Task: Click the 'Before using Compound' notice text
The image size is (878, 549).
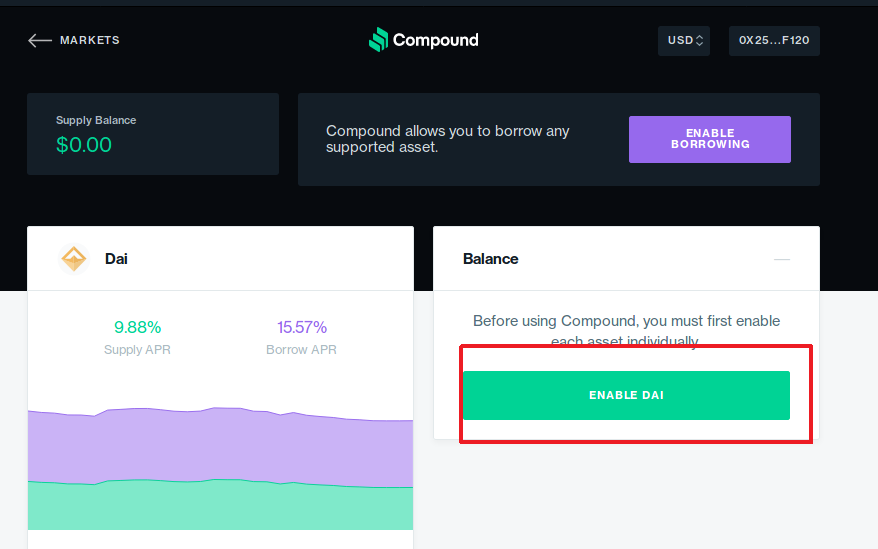Action: 626,331
